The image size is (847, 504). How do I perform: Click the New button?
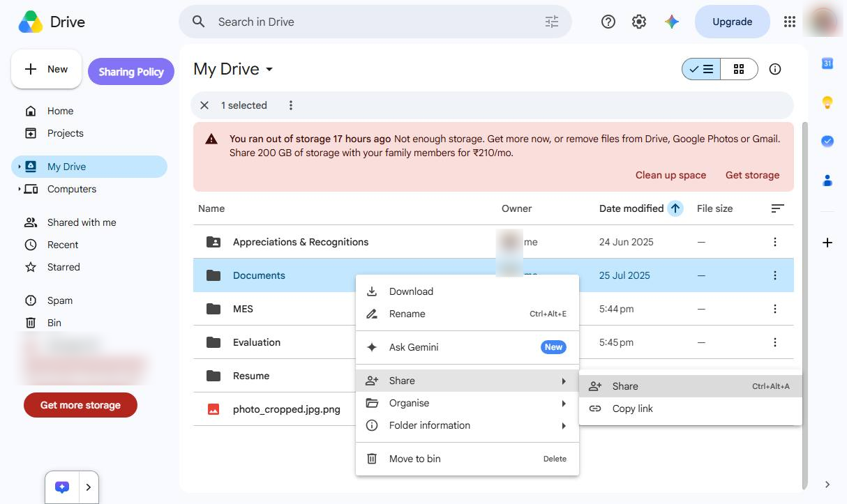(46, 69)
